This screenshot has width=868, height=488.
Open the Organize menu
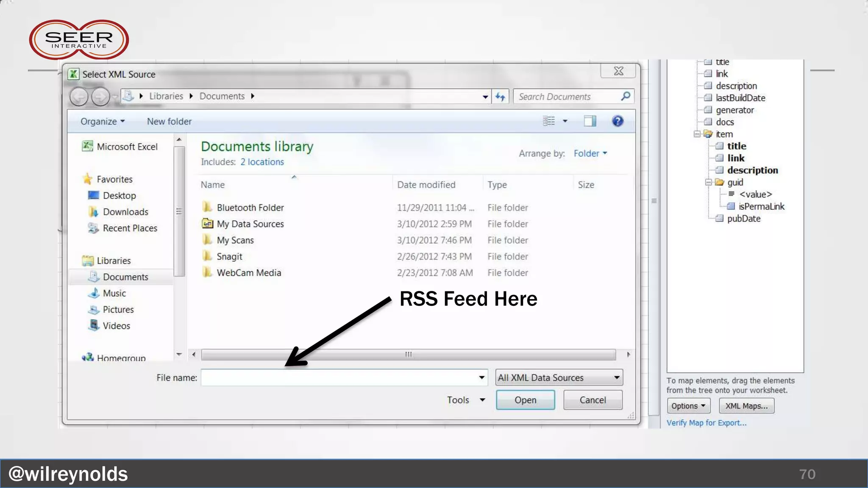(x=103, y=122)
